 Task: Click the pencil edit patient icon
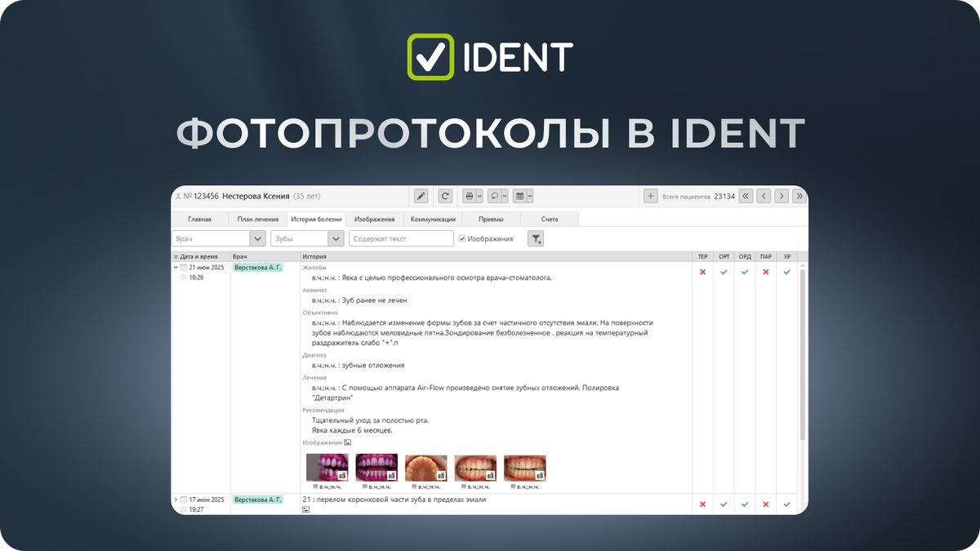tap(421, 196)
